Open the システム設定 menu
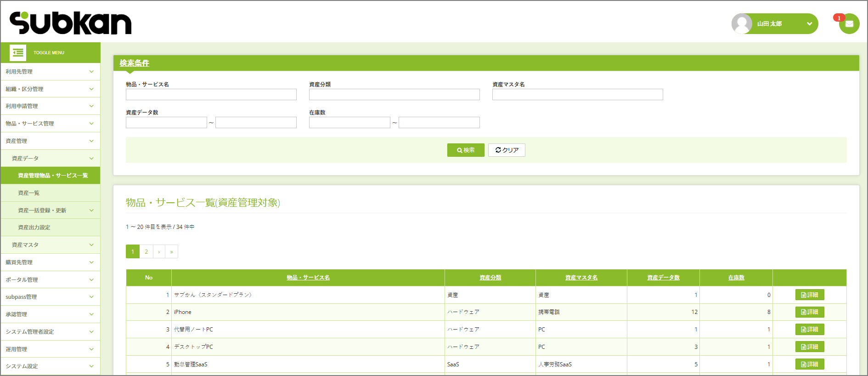 [x=51, y=366]
